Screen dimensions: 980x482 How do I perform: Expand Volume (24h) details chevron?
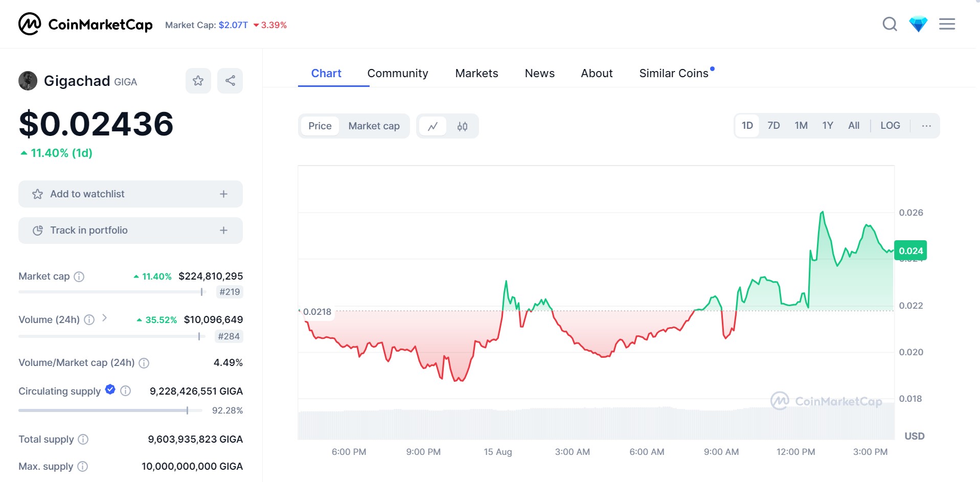pyautogui.click(x=104, y=318)
